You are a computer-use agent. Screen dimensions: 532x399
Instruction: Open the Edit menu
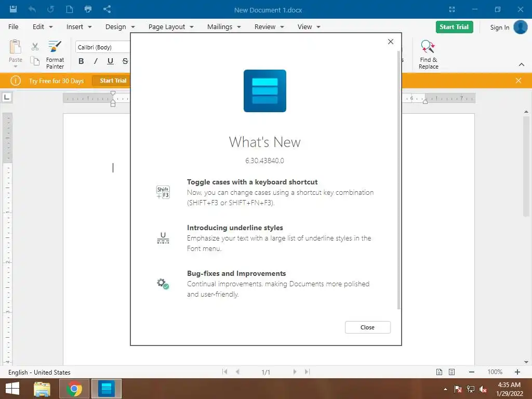coord(43,27)
